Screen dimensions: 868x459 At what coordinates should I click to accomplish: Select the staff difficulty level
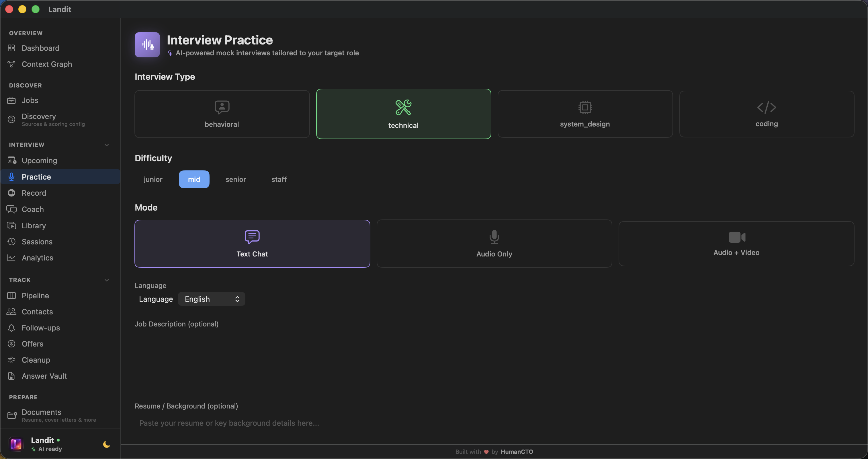tap(279, 179)
